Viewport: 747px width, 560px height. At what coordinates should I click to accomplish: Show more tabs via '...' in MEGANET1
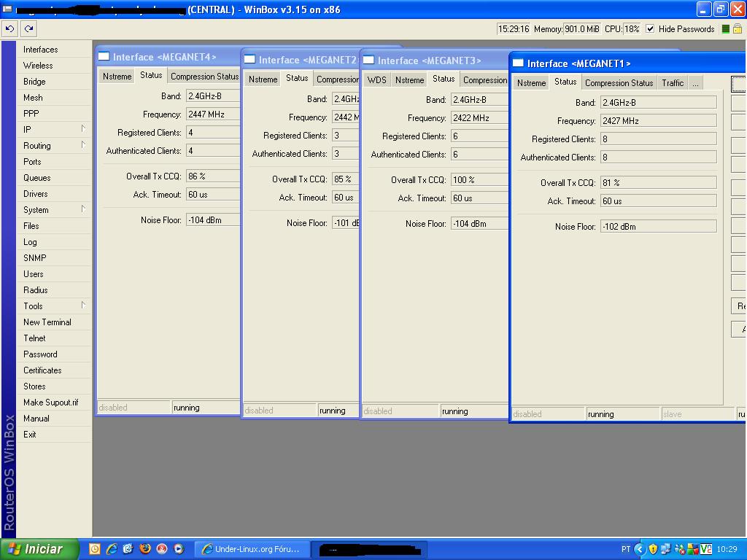point(695,83)
